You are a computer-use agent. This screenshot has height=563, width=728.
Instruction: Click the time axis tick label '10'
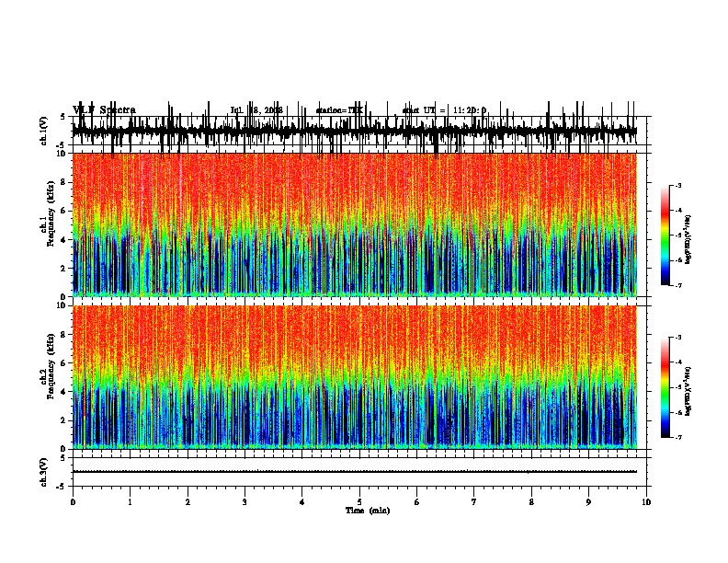coord(646,502)
